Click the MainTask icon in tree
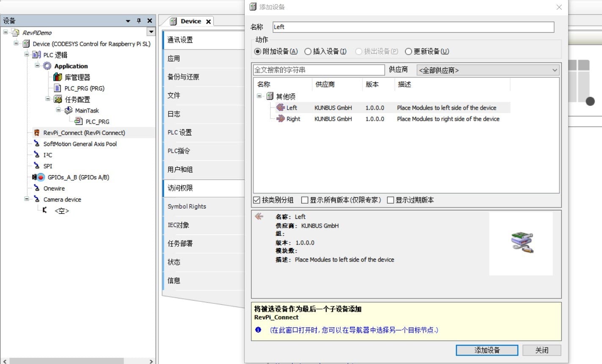This screenshot has height=364, width=602. tap(68, 110)
